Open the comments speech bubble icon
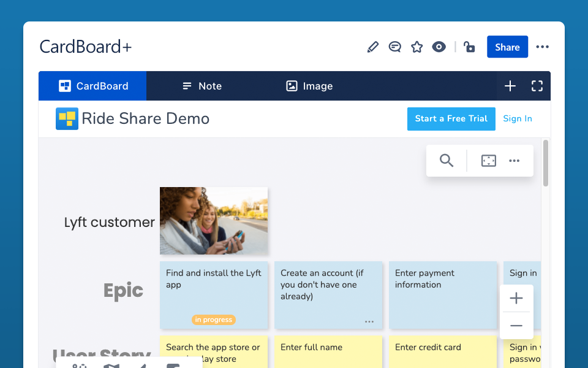The width and height of the screenshot is (588, 368). coord(395,47)
